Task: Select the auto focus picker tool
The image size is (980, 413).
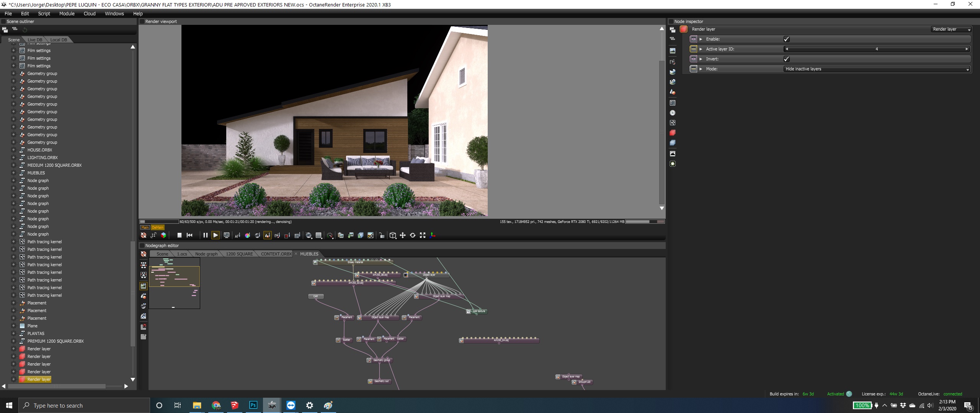Action: click(237, 236)
